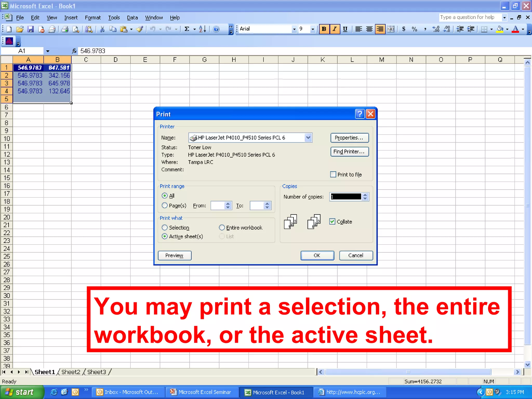Uncheck the Collate checkbox
This screenshot has height=399, width=532.
tap(332, 222)
